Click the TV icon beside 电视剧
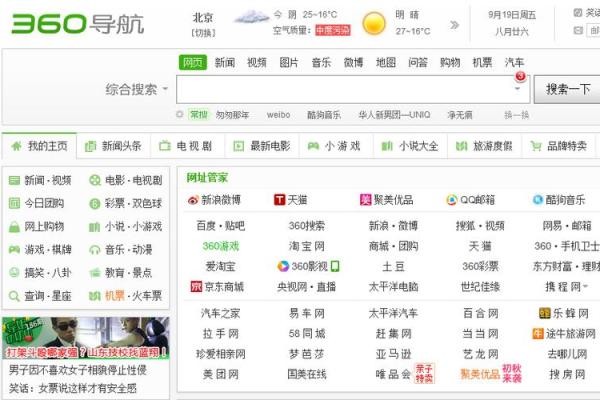The width and height of the screenshot is (600, 400). 165,146
